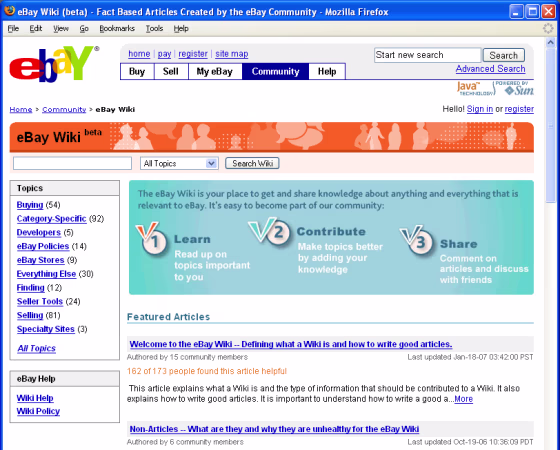Screen dimensions: 560x450
Task: Open the Category-Specific topic
Action: 51,219
